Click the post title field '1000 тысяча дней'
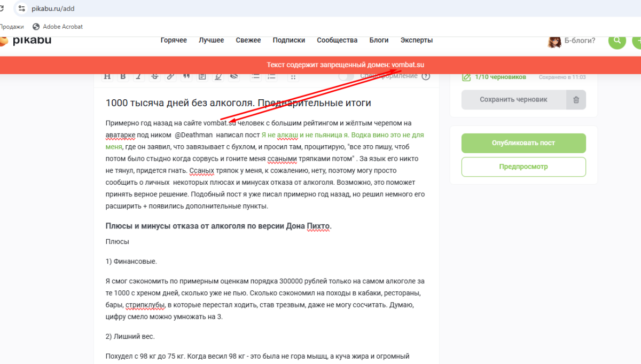The height and width of the screenshot is (364, 641). (238, 103)
